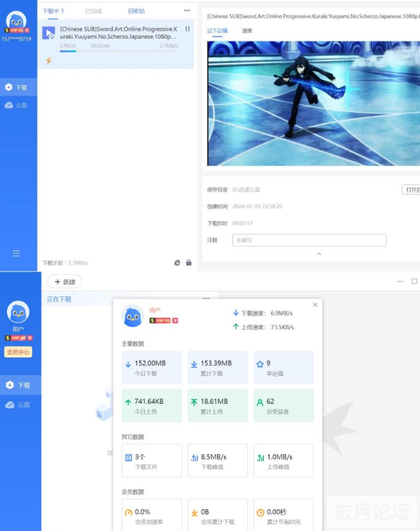Screen dimensions: 420x531
Task: Click the 注释 input field
Action: point(309,240)
